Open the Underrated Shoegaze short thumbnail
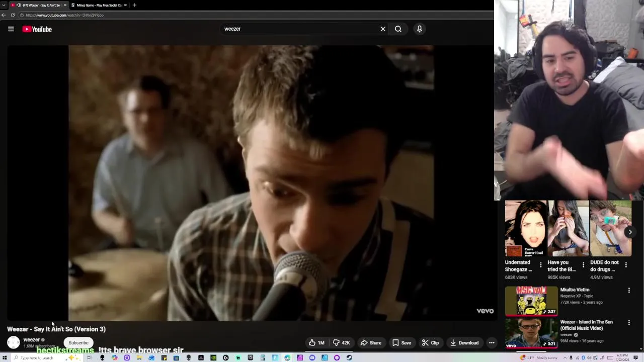 point(526,229)
